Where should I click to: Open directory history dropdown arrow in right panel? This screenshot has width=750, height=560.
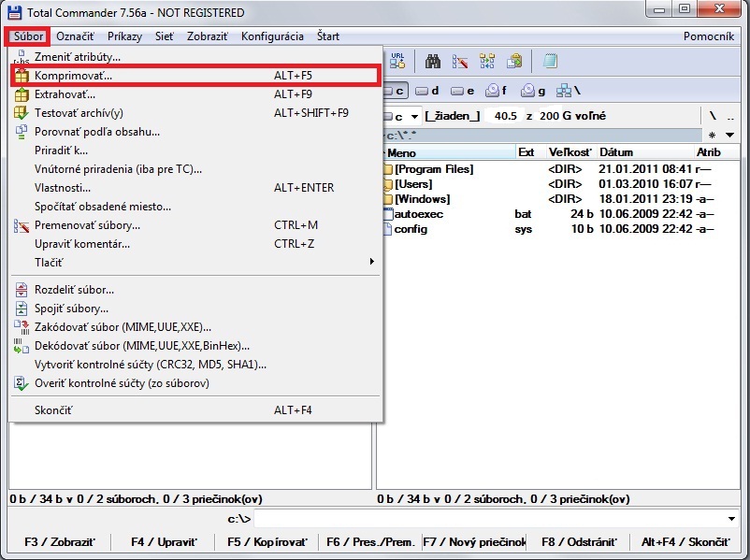(x=729, y=136)
